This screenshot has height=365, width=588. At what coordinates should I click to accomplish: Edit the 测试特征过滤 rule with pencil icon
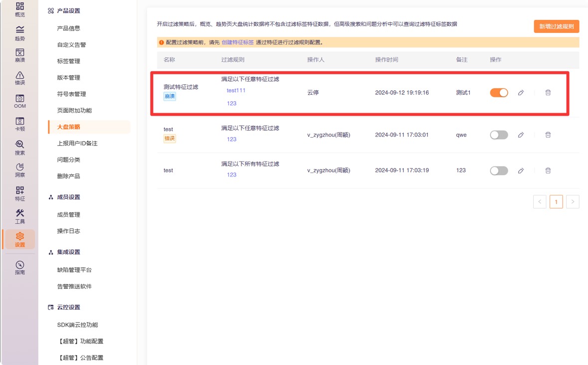[x=521, y=93]
